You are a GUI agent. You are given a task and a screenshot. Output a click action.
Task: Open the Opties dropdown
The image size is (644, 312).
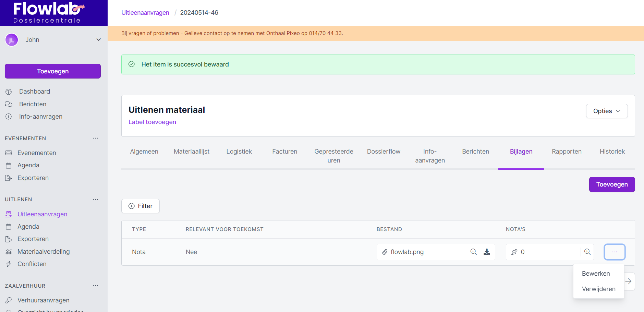click(607, 111)
